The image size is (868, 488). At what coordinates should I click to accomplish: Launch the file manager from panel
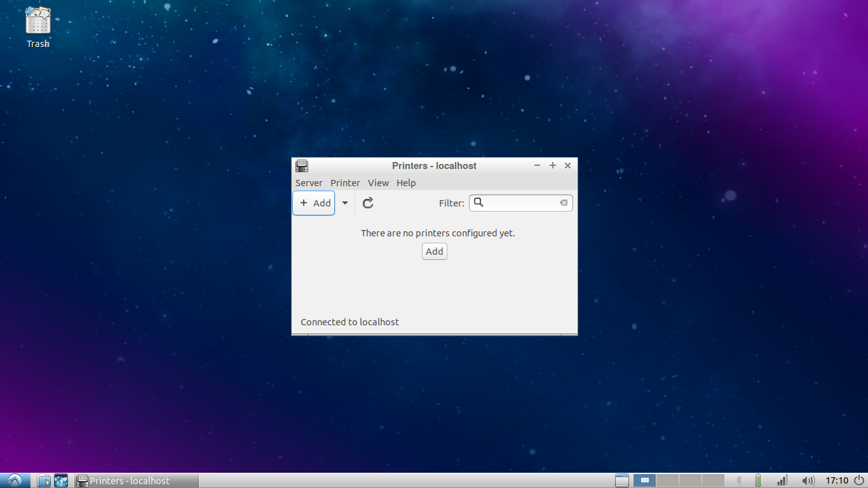point(44,481)
